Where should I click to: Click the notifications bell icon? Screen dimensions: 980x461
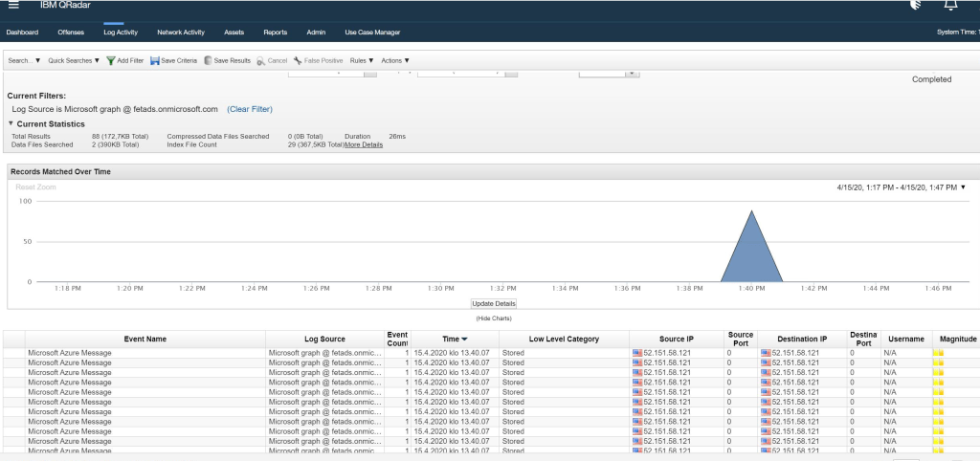pos(950,5)
